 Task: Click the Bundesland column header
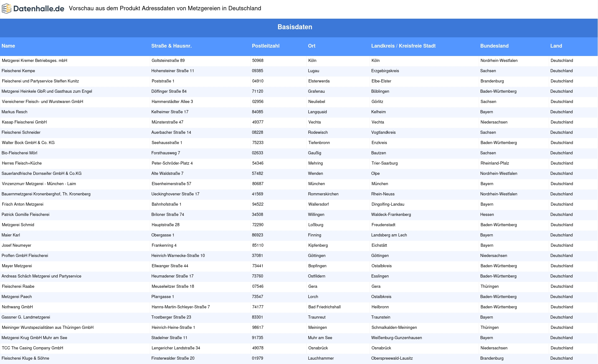point(494,46)
